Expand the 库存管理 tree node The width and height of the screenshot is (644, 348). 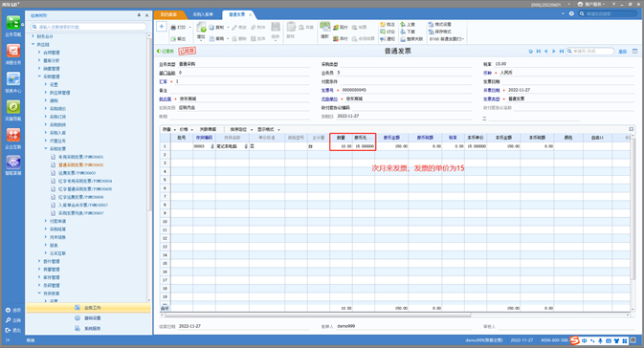click(39, 277)
